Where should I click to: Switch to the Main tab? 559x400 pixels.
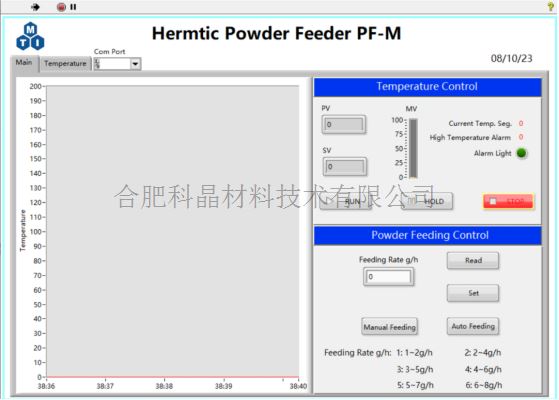[x=24, y=63]
